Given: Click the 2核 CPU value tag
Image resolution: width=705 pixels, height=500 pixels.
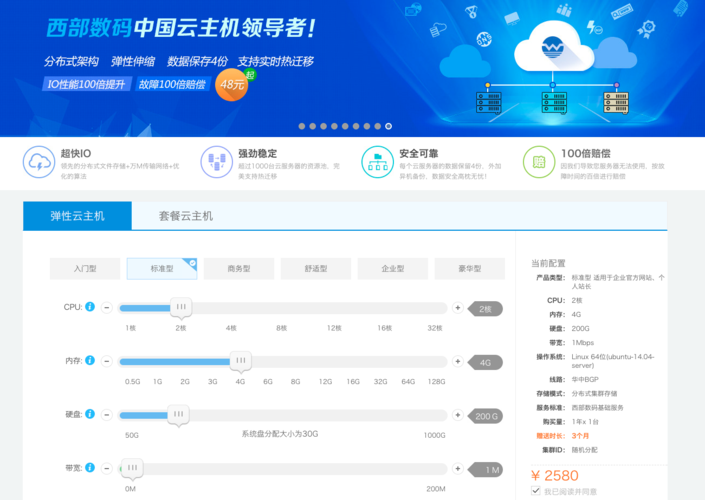Looking at the screenshot, I should tap(485, 309).
